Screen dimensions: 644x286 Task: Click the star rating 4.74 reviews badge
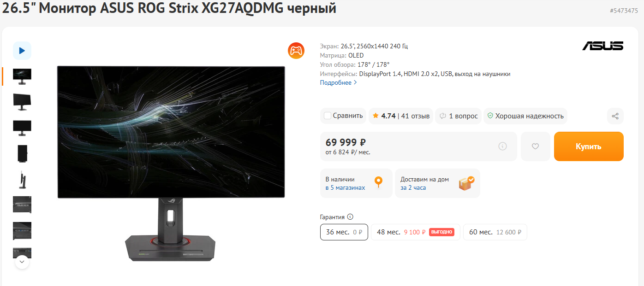click(401, 116)
